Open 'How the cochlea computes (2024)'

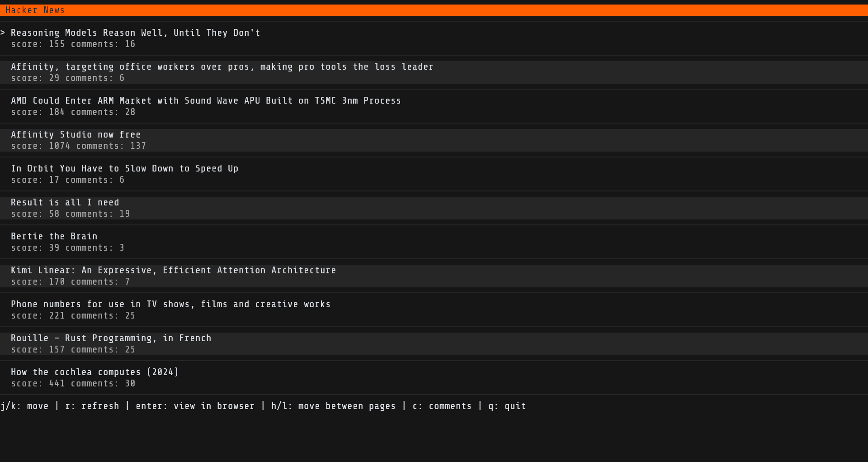tap(94, 372)
